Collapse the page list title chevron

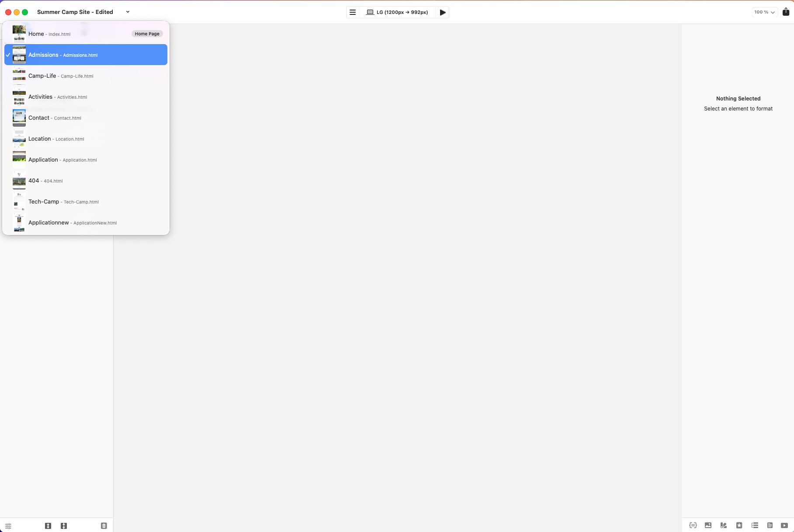128,12
